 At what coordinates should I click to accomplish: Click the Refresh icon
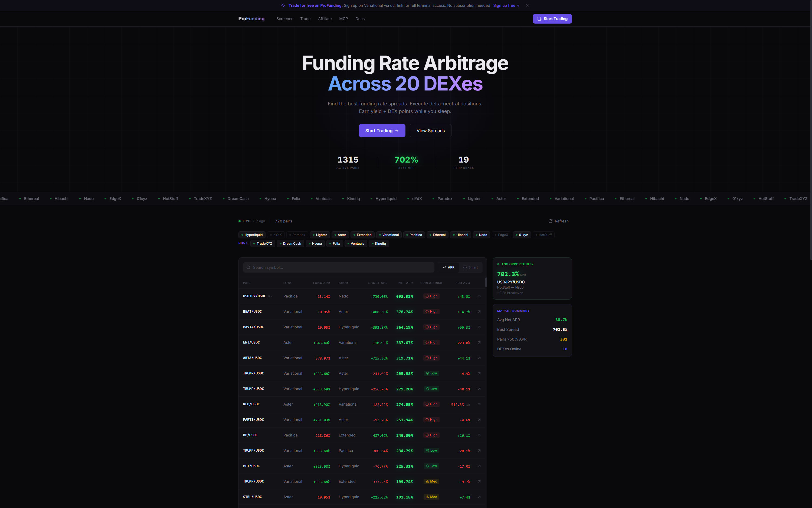click(550, 221)
